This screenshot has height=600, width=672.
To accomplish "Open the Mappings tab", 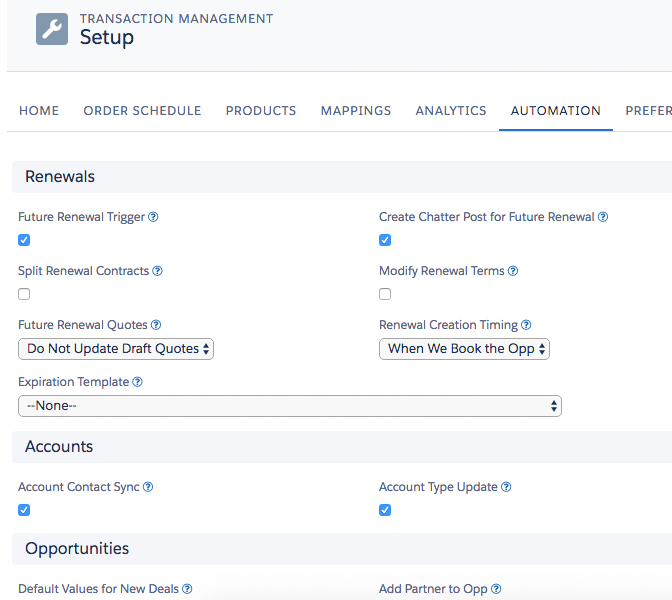I will coord(356,111).
